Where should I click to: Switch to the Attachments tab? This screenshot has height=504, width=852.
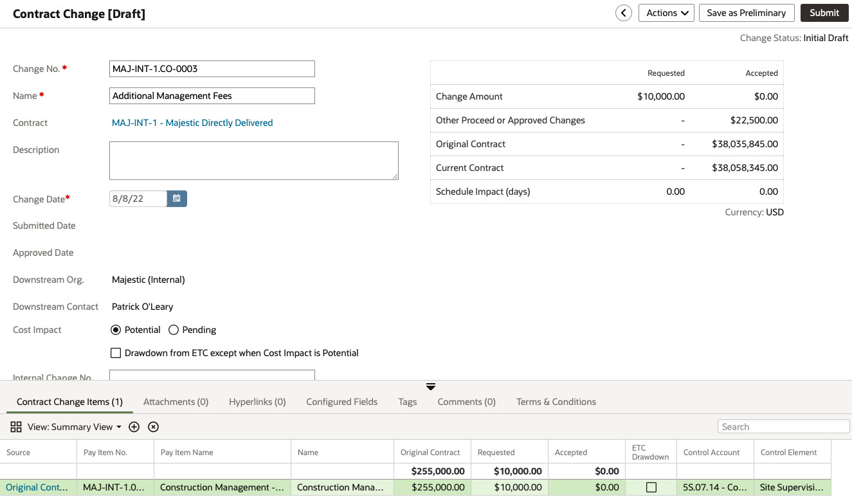pyautogui.click(x=176, y=402)
